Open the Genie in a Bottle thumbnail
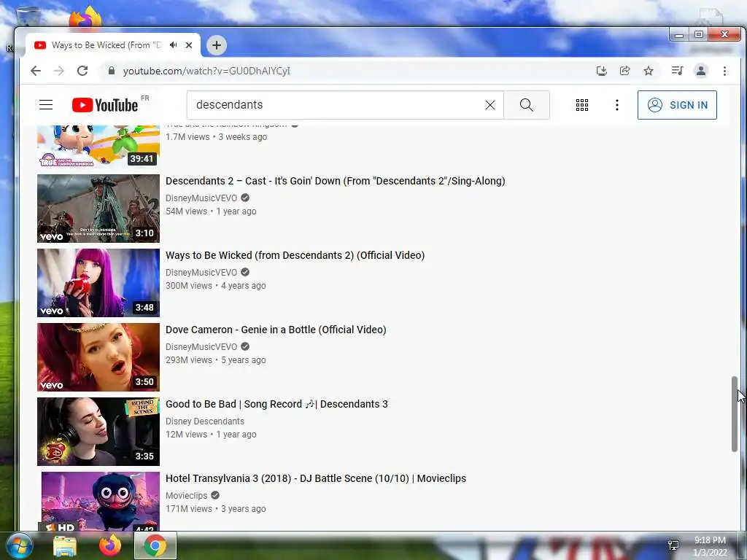 coord(98,357)
